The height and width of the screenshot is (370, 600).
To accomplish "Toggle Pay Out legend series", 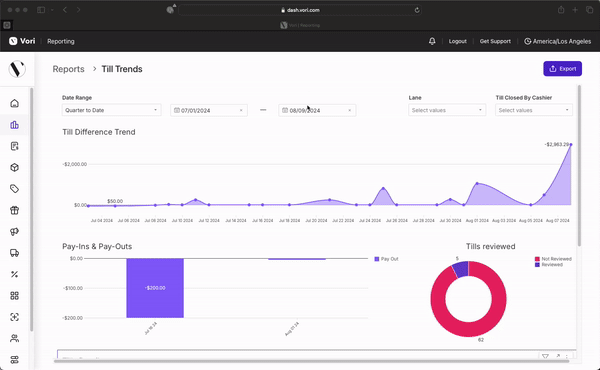I will tap(386, 259).
